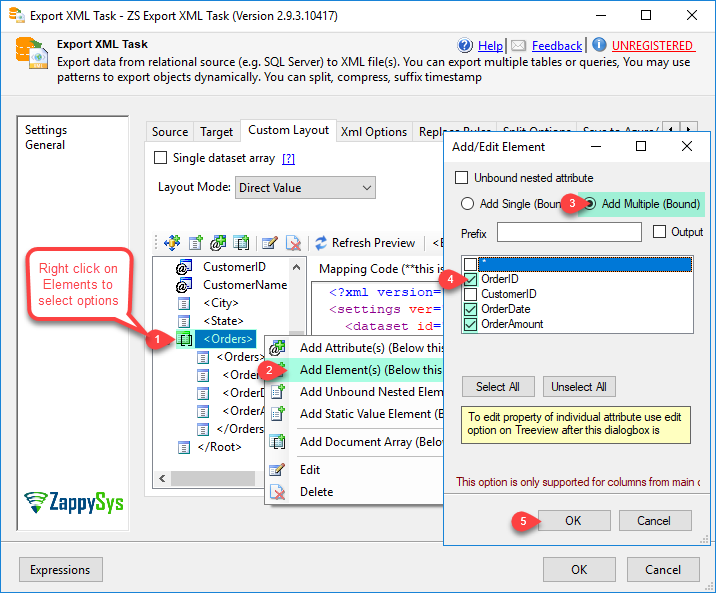Click the UNREGISTERED link
The height and width of the screenshot is (593, 716).
click(x=652, y=46)
